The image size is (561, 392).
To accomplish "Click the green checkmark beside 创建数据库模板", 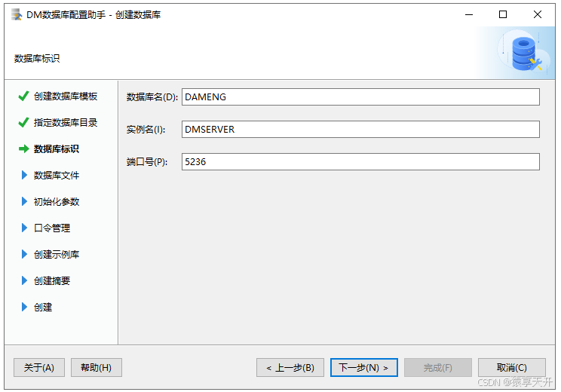I will coord(23,96).
